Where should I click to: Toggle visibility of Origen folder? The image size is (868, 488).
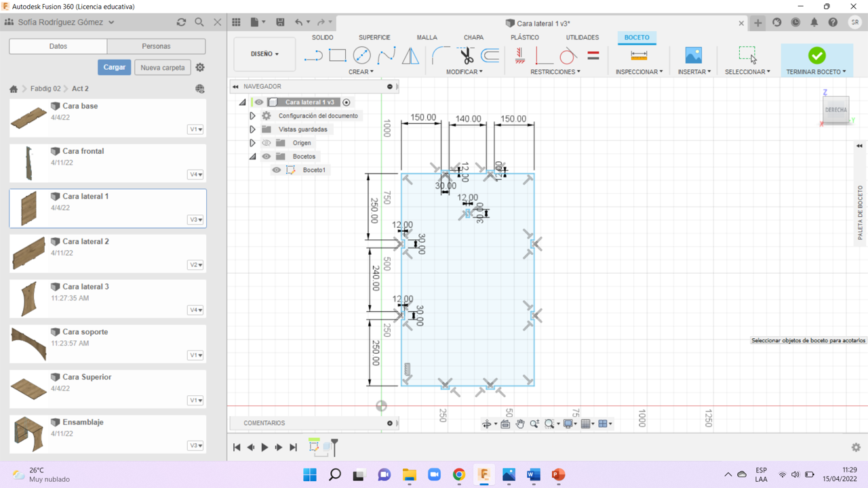(x=267, y=143)
